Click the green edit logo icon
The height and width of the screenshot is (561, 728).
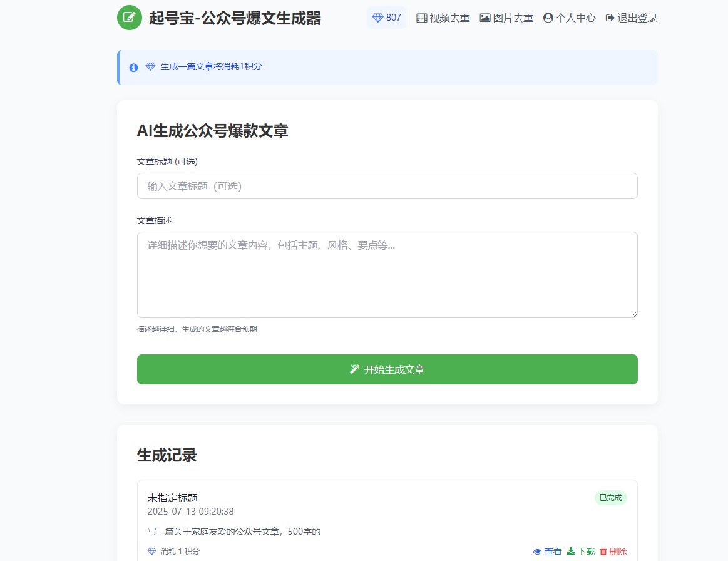point(130,18)
